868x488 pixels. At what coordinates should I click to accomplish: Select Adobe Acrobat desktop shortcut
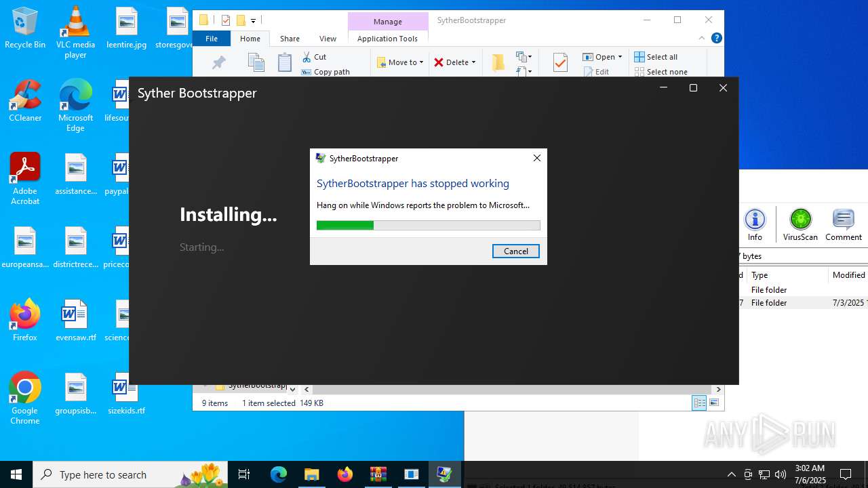pos(25,179)
